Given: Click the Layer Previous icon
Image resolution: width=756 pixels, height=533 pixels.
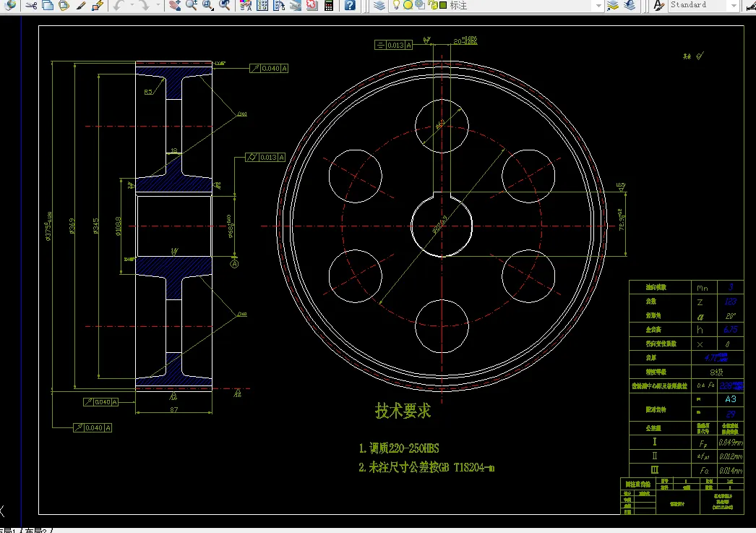Looking at the screenshot, I should point(630,5).
